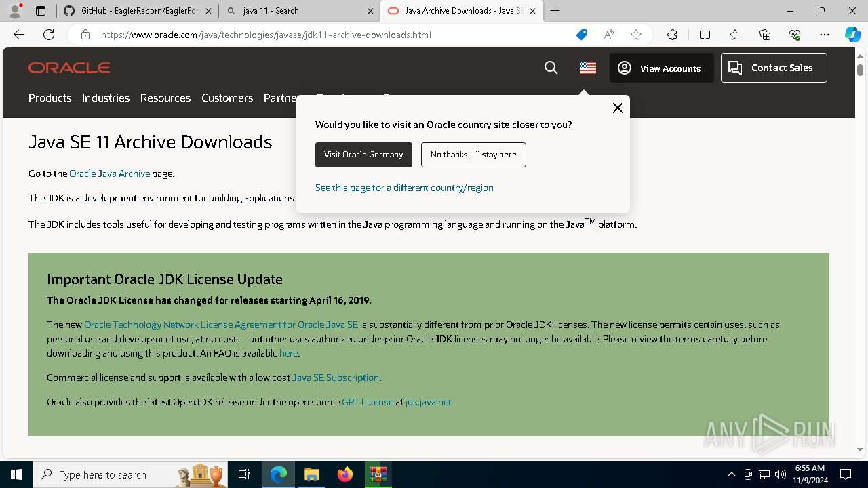Close the Java Archive Downloads tab

[532, 11]
